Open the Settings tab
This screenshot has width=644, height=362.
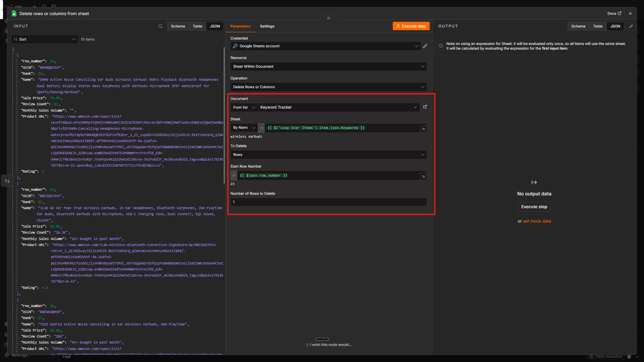point(267,26)
